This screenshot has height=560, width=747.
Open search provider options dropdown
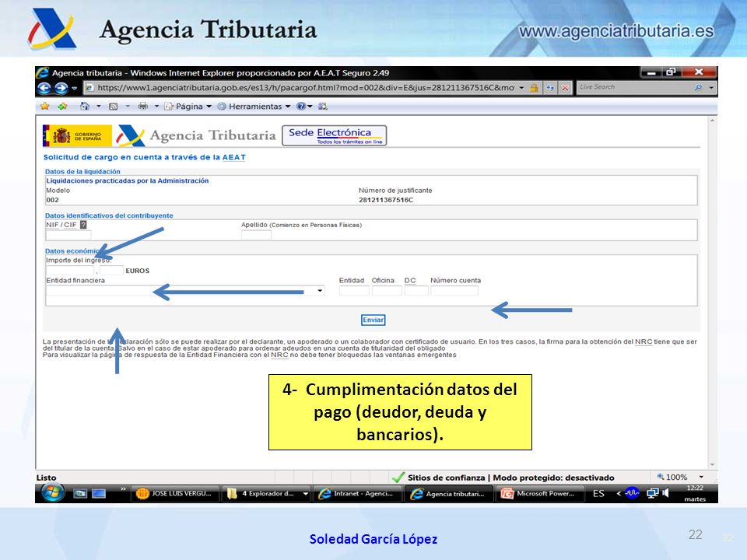(711, 88)
